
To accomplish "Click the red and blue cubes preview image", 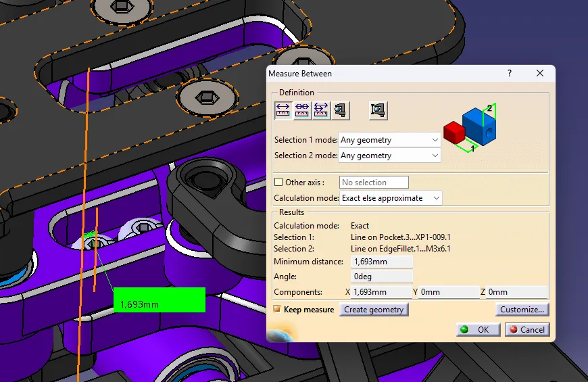I will [x=470, y=128].
